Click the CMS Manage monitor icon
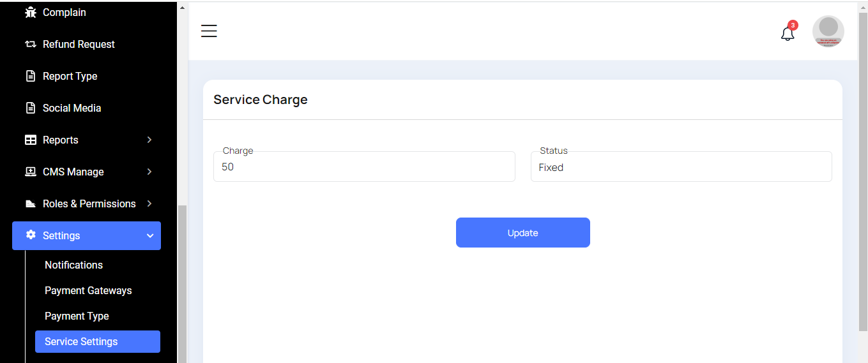This screenshot has height=363, width=868. click(x=31, y=172)
